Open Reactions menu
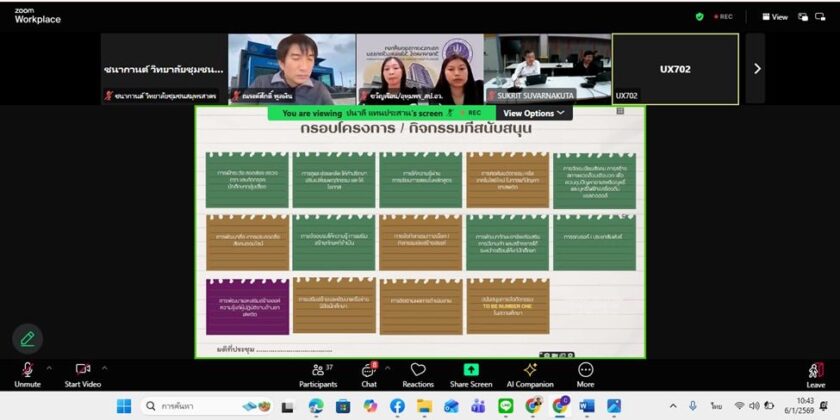 pyautogui.click(x=418, y=372)
